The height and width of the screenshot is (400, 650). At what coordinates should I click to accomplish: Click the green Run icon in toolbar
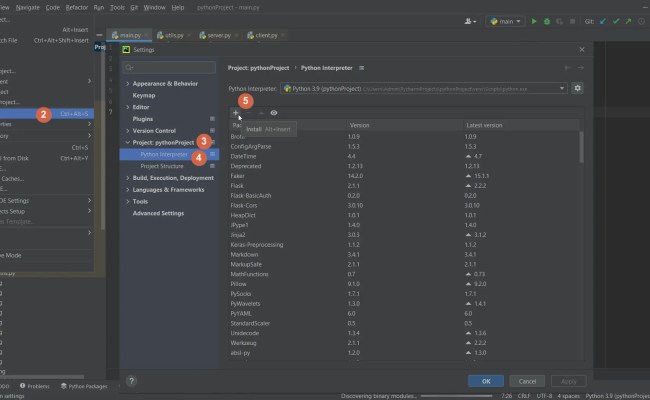[534, 21]
